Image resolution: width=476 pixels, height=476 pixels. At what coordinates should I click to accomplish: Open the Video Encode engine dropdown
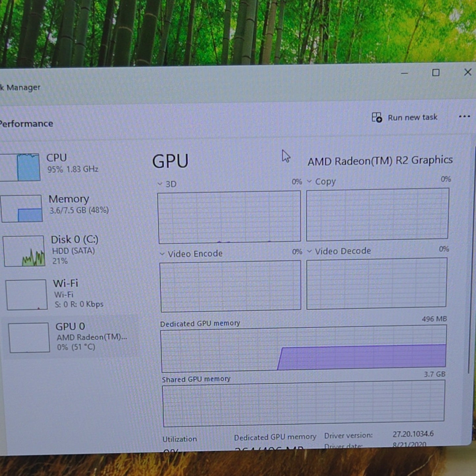tap(191, 254)
